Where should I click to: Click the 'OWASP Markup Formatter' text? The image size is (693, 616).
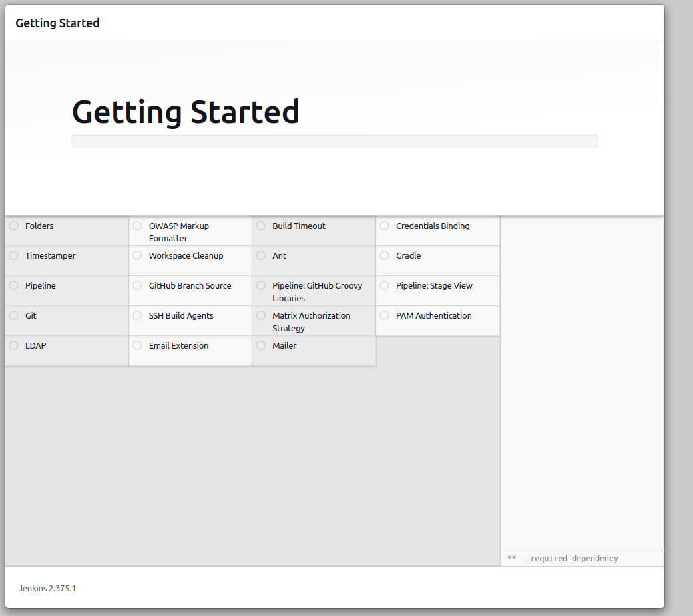pyautogui.click(x=179, y=232)
